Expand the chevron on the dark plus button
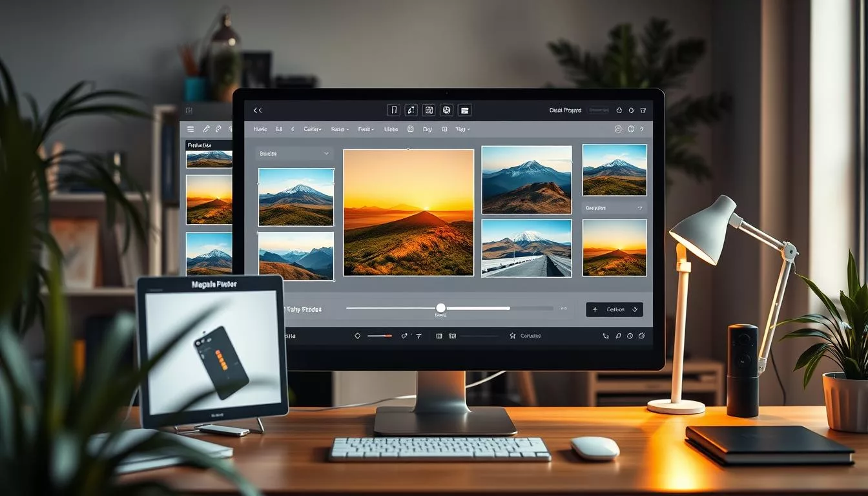The width and height of the screenshot is (868, 496). 635,309
